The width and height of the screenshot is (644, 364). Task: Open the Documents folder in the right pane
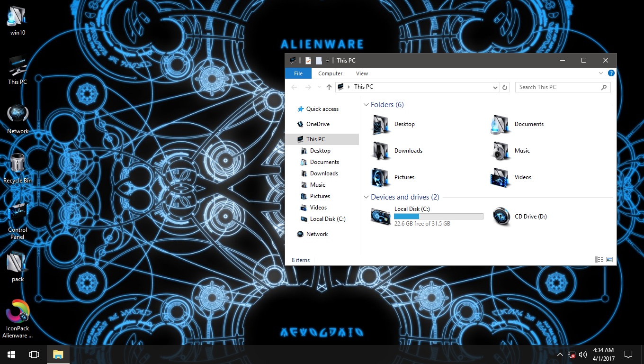pyautogui.click(x=529, y=124)
